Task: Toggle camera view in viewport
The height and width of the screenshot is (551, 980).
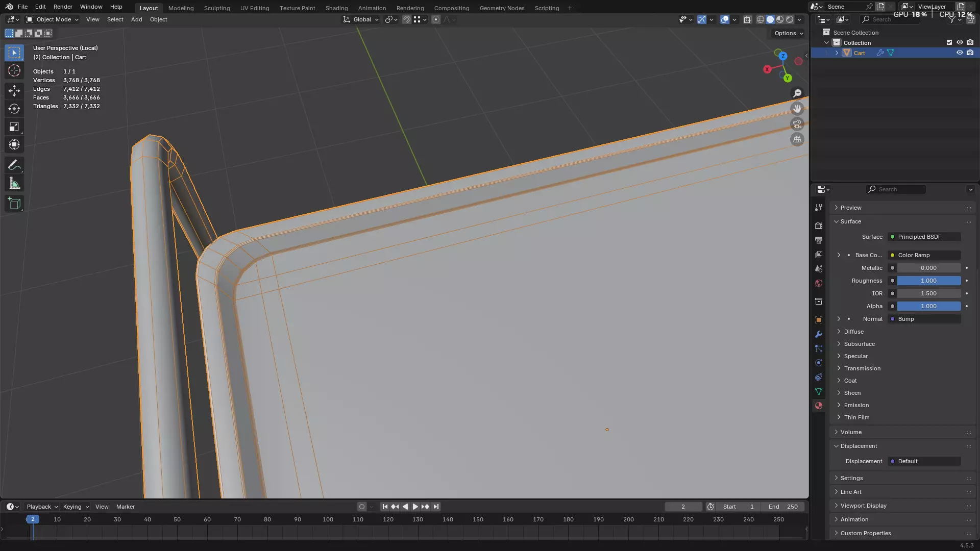Action: click(x=797, y=124)
